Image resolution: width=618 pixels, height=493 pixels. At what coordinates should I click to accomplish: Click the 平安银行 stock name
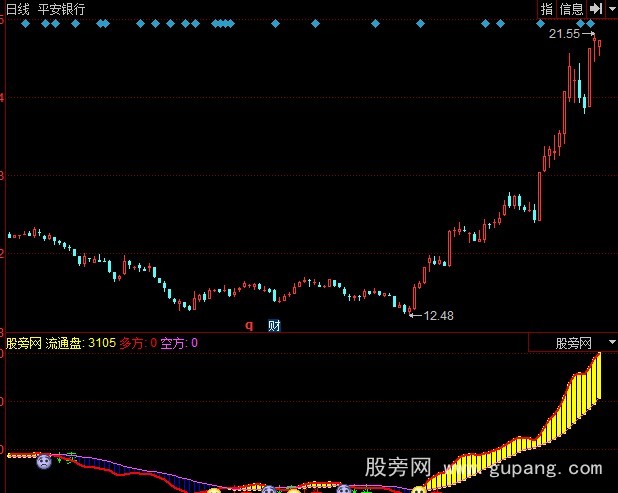(x=61, y=9)
